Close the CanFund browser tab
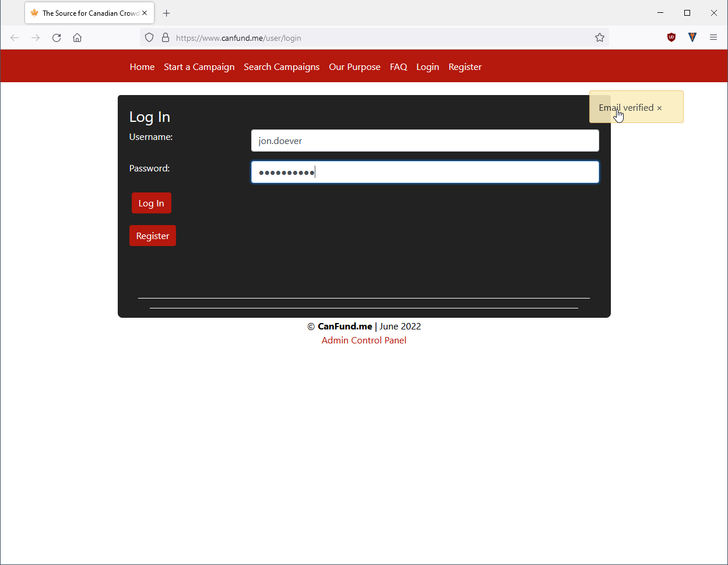 pos(145,13)
